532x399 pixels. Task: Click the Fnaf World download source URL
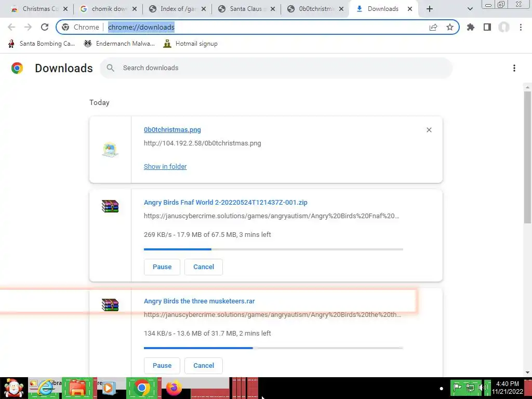pyautogui.click(x=271, y=216)
